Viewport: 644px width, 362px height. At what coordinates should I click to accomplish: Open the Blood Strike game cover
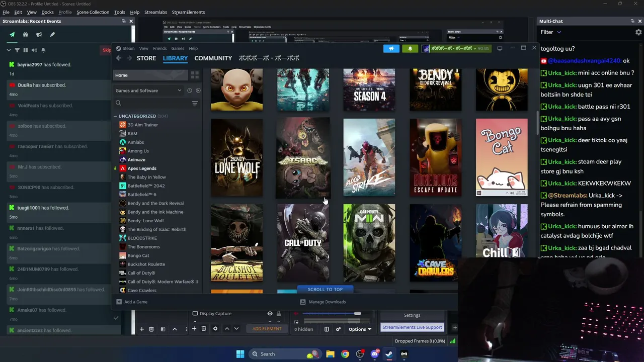tap(369, 157)
